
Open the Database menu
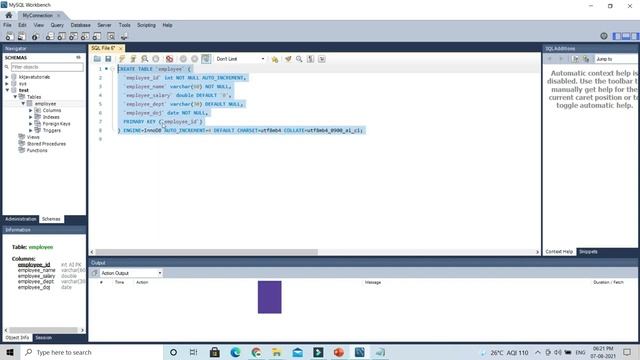click(80, 25)
